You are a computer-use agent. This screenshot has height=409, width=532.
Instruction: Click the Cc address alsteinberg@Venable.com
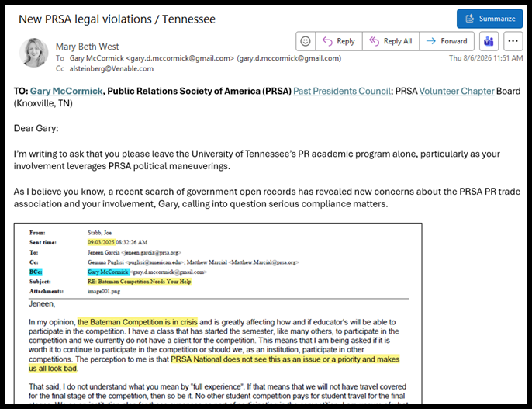click(x=112, y=68)
